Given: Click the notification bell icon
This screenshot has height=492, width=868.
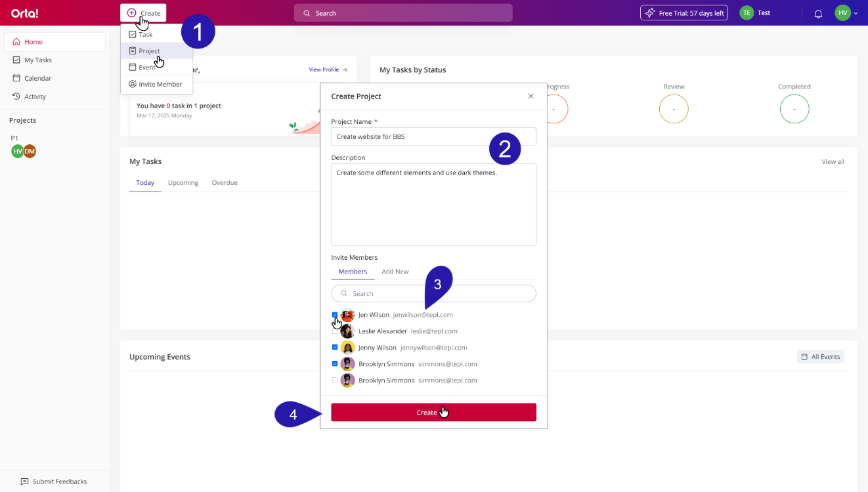Looking at the screenshot, I should [818, 14].
